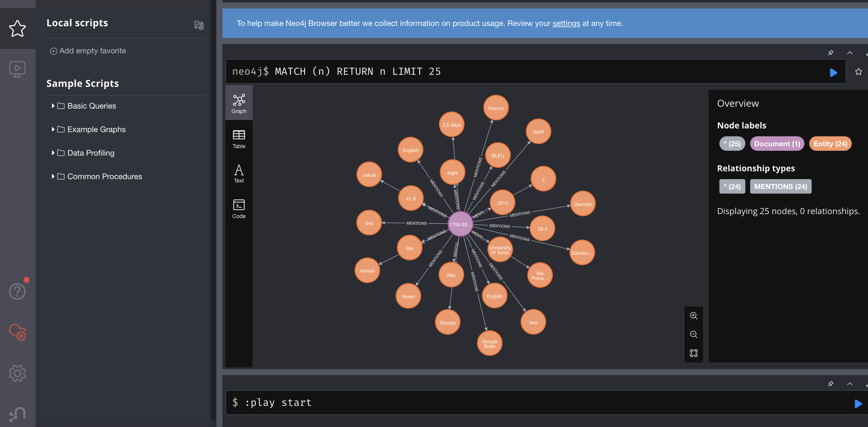Fit graph to screen with zoom-to-fit
The height and width of the screenshot is (427, 868).
point(693,353)
